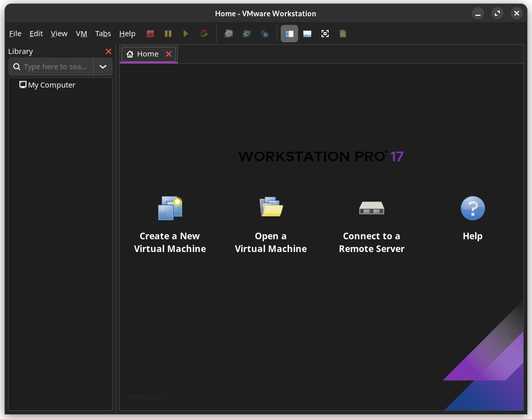Viewport: 532px width, 419px height.
Task: Click the red Power Off toolbar icon
Action: [150, 34]
